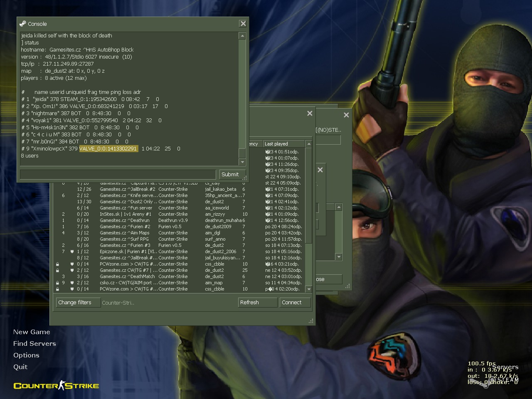
Task: Click the Console window resize grip
Action: [245, 178]
